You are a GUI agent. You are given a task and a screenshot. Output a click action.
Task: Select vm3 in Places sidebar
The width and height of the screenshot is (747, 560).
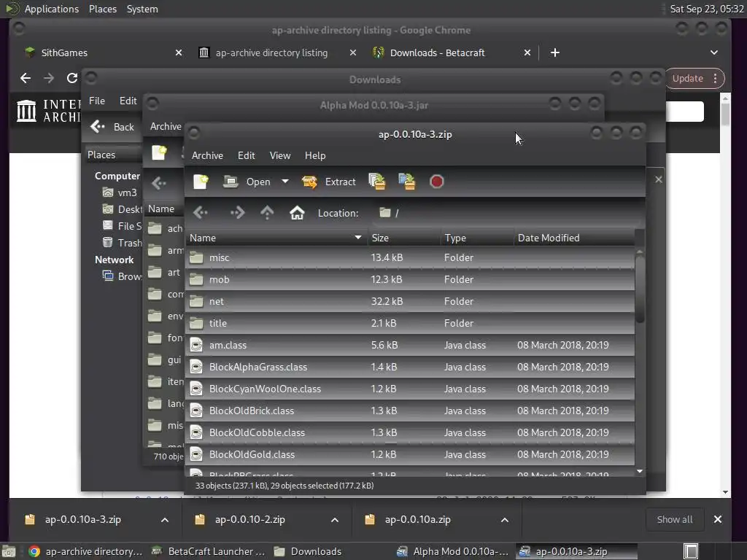120,192
